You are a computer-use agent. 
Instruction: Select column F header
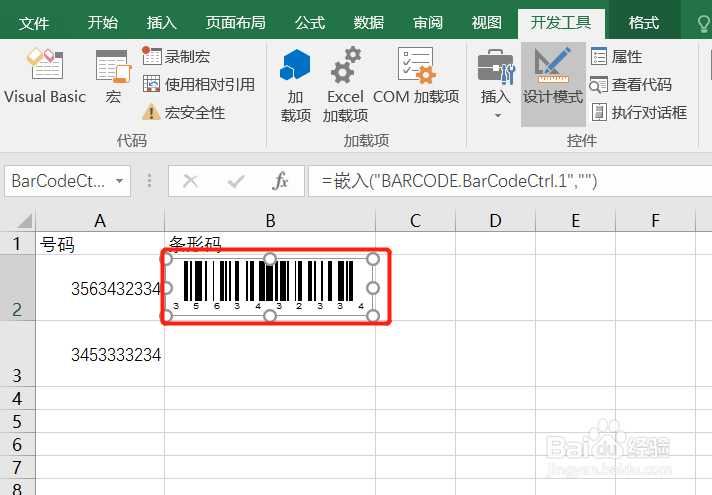(655, 221)
